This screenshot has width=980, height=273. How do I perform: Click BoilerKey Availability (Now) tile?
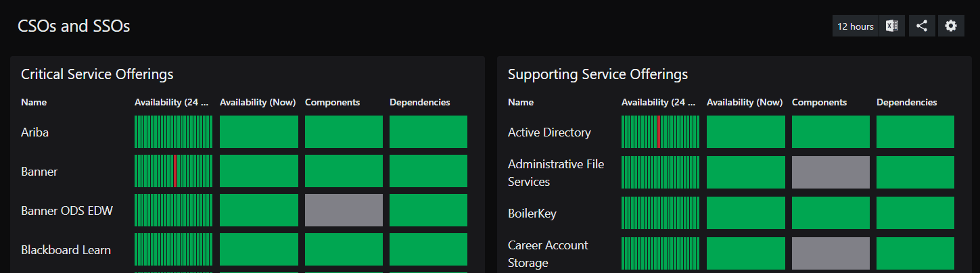click(746, 213)
